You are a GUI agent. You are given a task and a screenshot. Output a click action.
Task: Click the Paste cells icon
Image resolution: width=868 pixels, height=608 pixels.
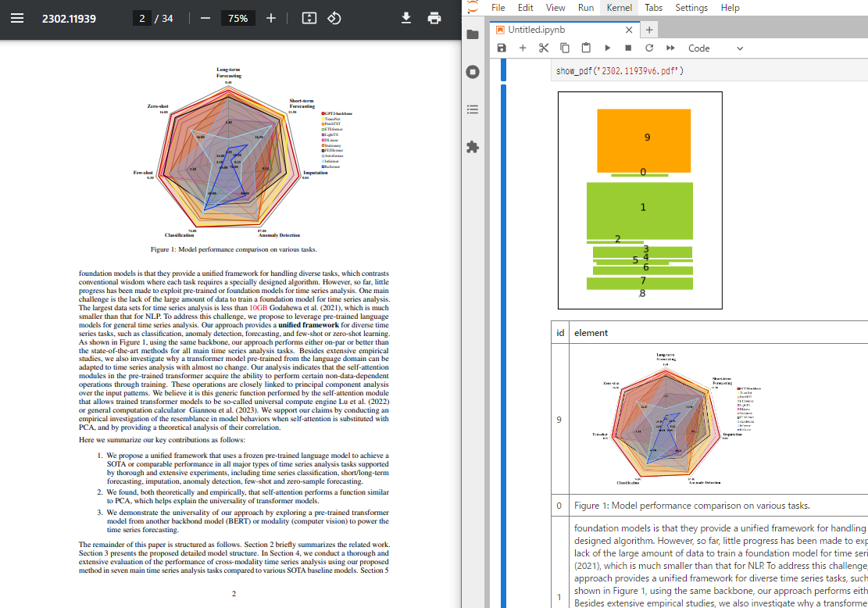coord(586,48)
